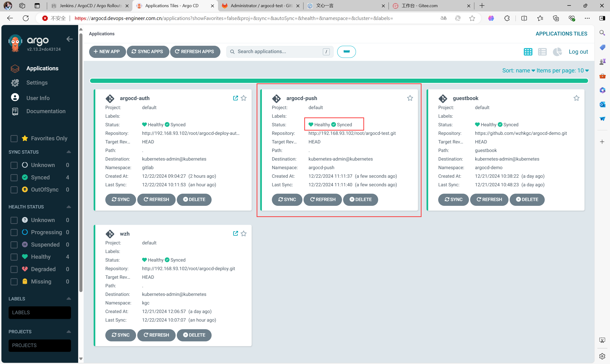Switch to the Jenkins / ArgoCD browser tab
610x364 pixels.
pyautogui.click(x=90, y=6)
